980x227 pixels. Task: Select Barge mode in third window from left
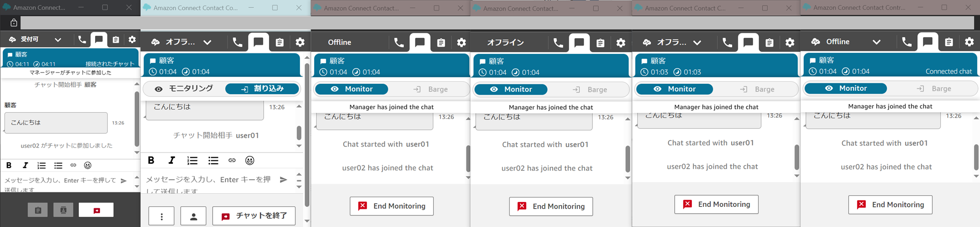(430, 89)
